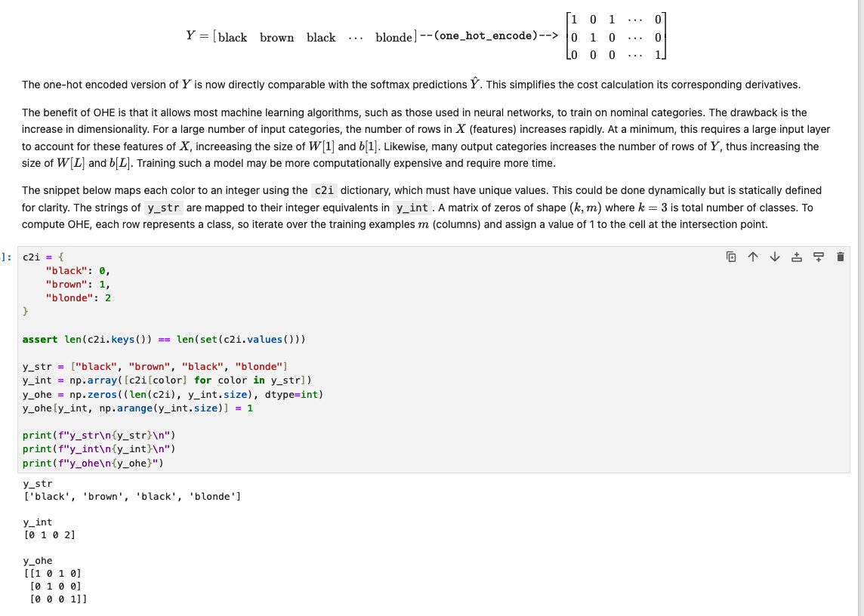The height and width of the screenshot is (616, 864).
Task: Duplicate the current code cell
Action: (x=730, y=257)
